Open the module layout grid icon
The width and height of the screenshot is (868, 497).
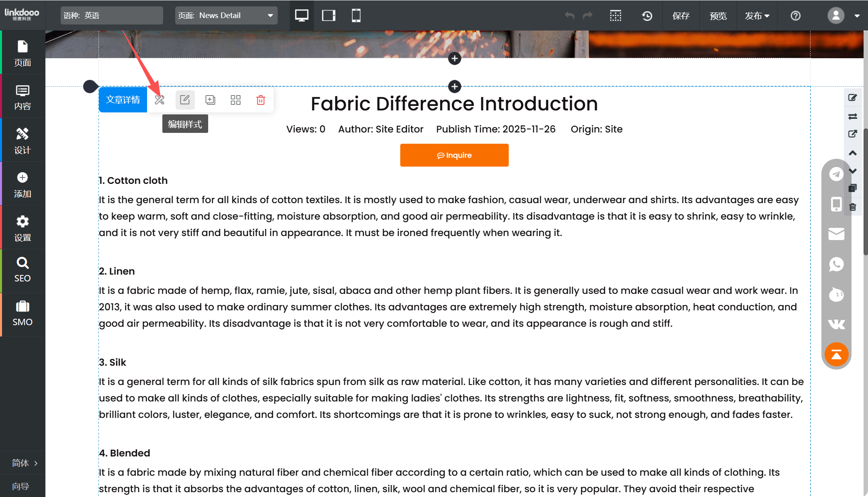(x=235, y=100)
